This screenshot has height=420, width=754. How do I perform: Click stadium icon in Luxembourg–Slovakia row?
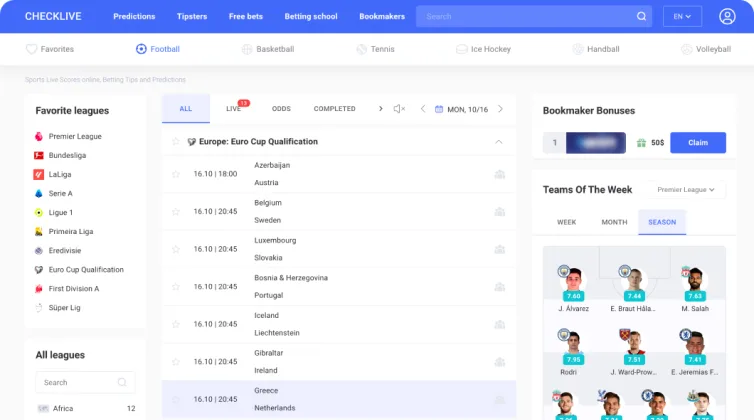pos(500,249)
